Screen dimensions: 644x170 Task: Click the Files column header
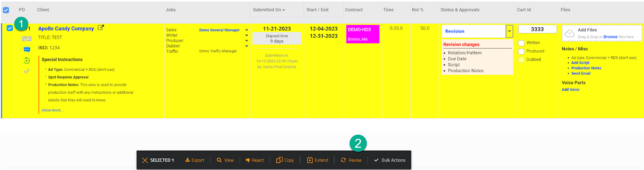pyautogui.click(x=566, y=10)
